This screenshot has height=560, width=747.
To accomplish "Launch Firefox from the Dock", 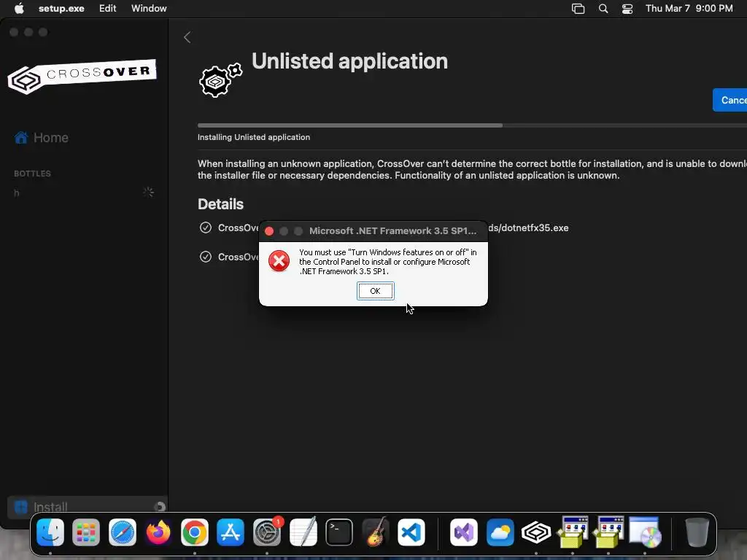I will (158, 532).
